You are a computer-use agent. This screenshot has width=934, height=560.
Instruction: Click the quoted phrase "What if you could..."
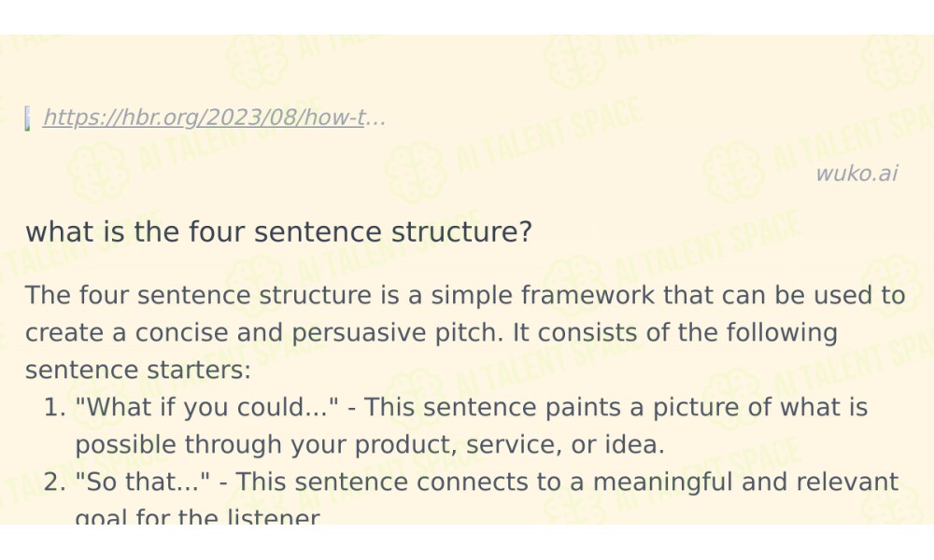pos(206,408)
